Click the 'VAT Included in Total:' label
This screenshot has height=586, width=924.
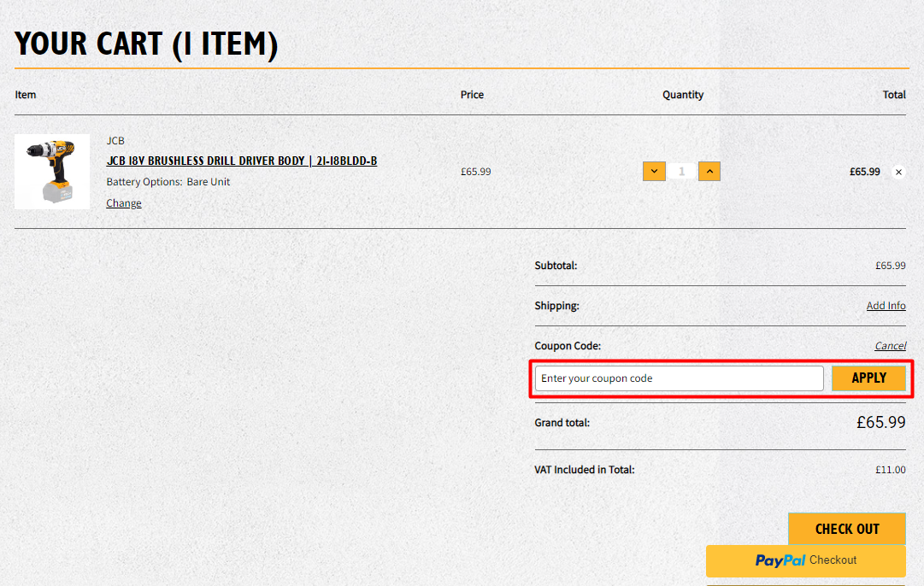(585, 470)
